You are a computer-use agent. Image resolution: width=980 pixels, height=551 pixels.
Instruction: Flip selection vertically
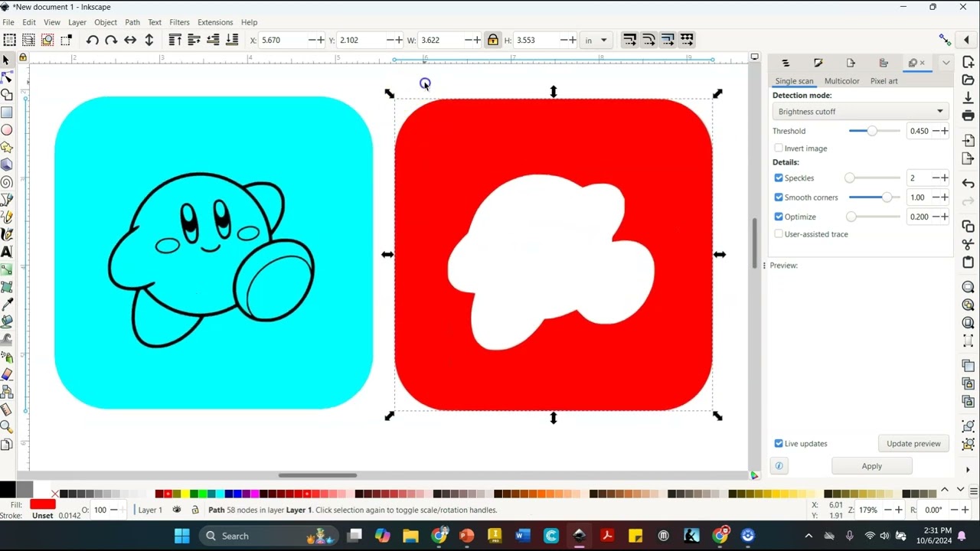[x=149, y=40]
